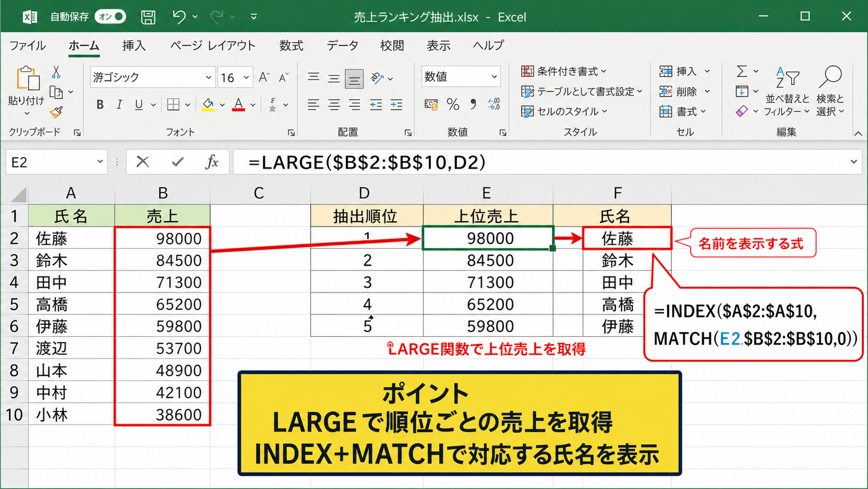
Task: Click the Enter checkmark in formula bar
Action: click(x=178, y=162)
